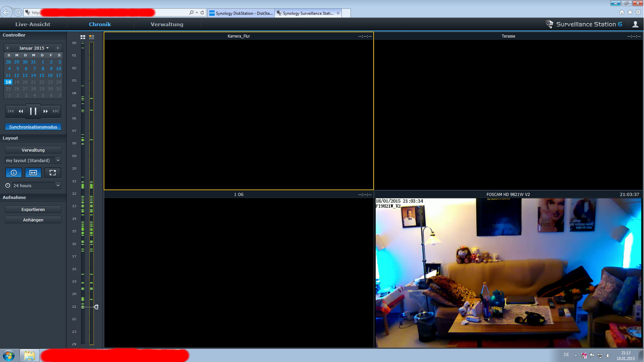644x362 pixels.
Task: Select the highlighted second timeline grid icon
Action: coord(92,37)
